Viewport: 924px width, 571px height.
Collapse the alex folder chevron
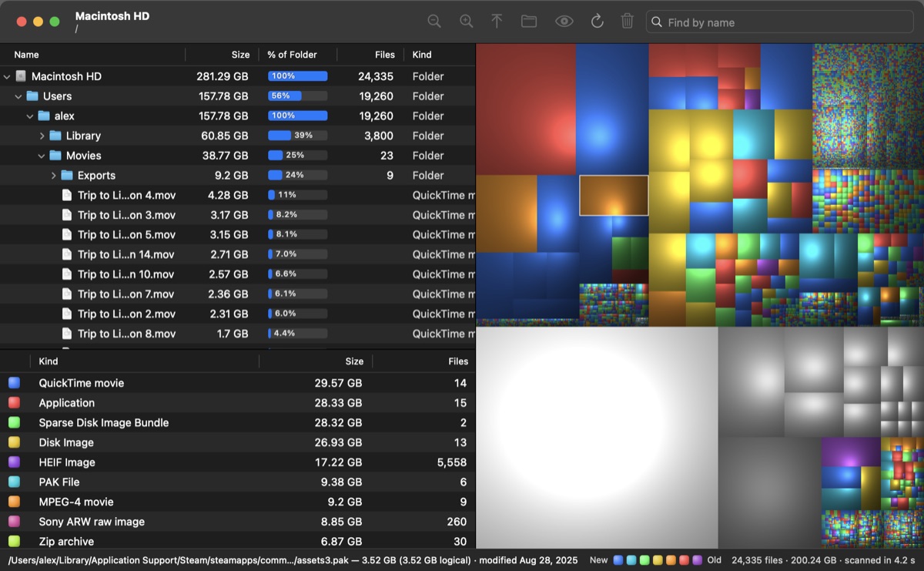pos(30,116)
